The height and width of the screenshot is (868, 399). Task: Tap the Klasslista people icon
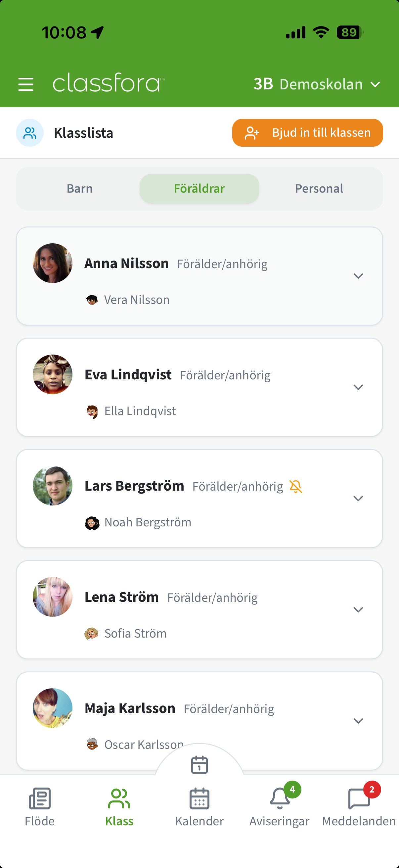coord(30,133)
